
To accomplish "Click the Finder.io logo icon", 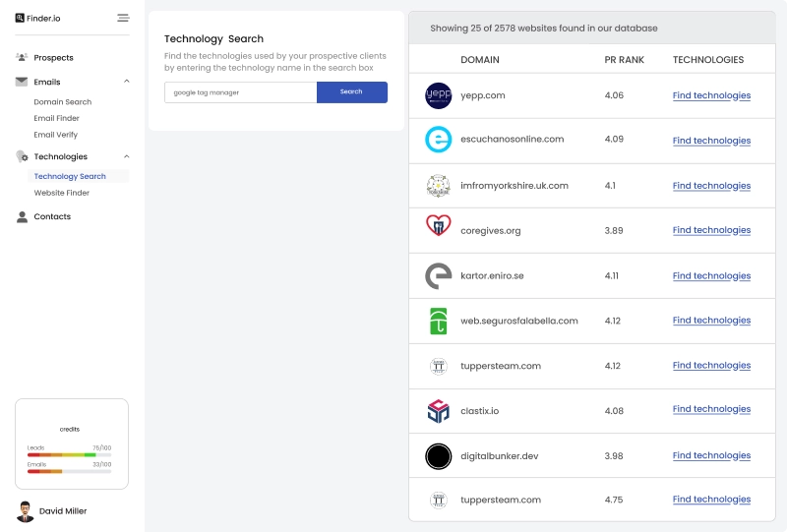I will click(20, 18).
